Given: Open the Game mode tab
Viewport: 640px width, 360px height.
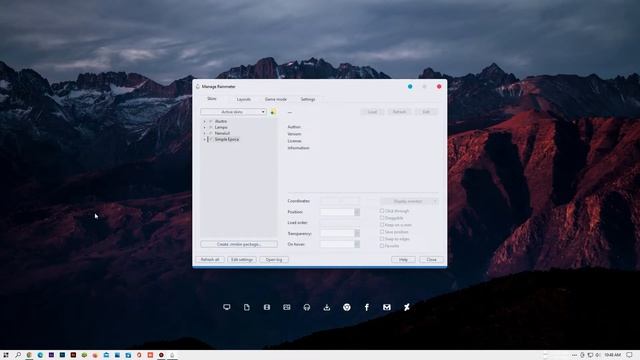Looking at the screenshot, I should click(x=276, y=99).
